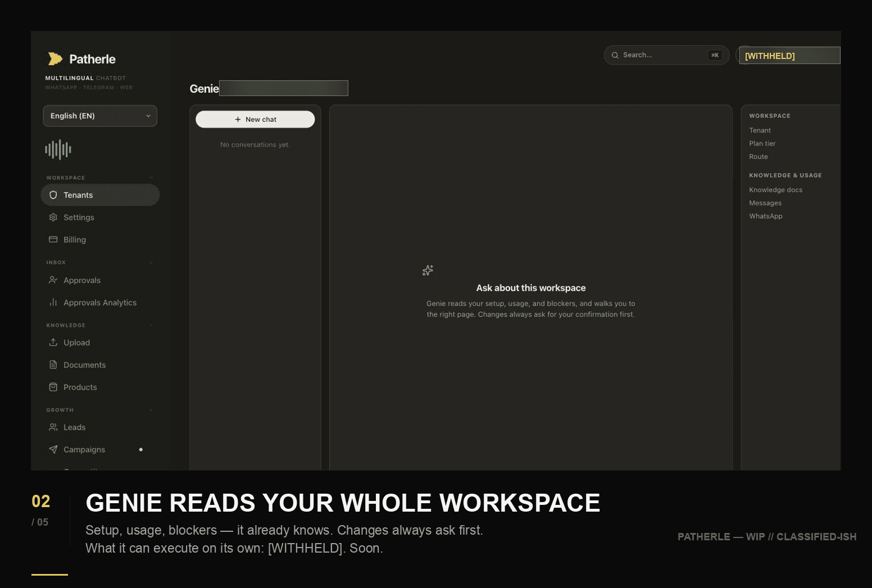
Task: Click the Settings gear icon
Action: (x=53, y=217)
